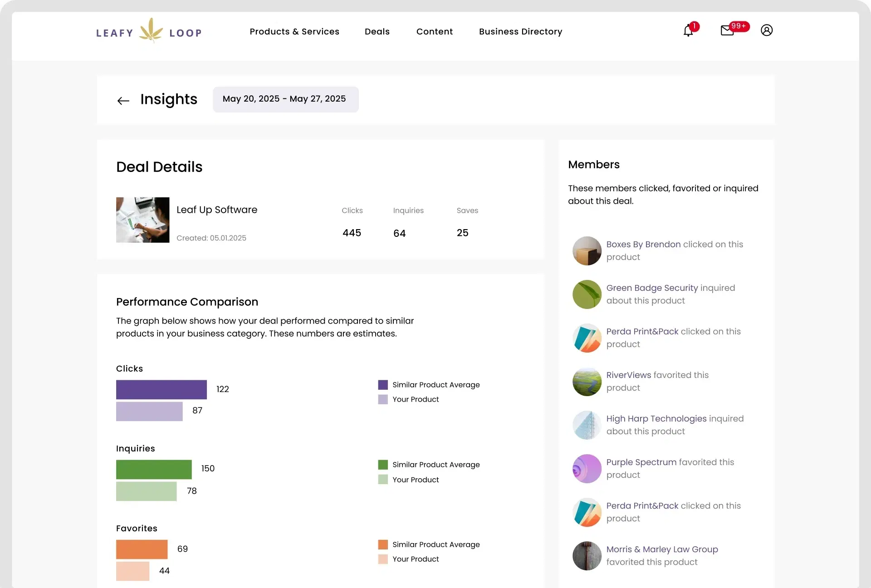Go to the Content page
This screenshot has height=588, width=871.
click(x=434, y=32)
